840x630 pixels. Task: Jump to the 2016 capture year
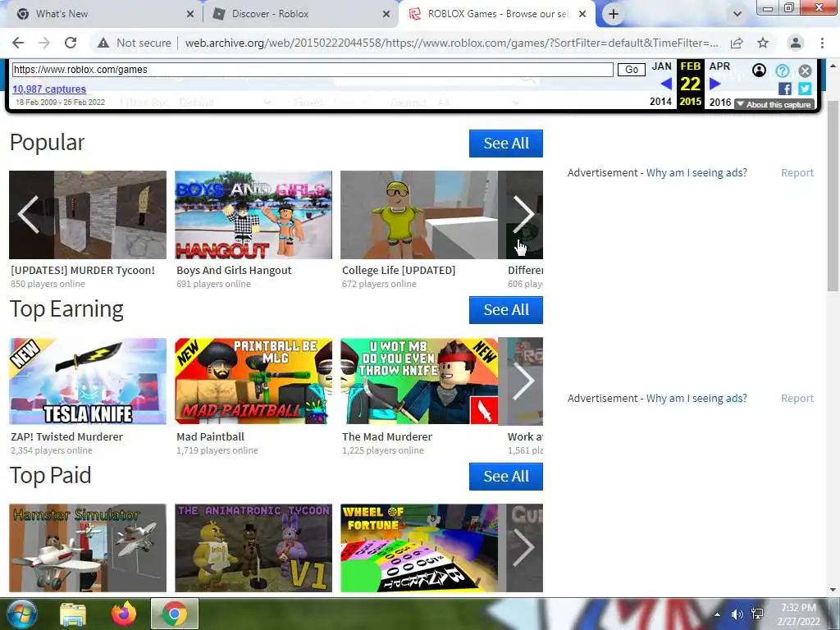click(x=720, y=102)
